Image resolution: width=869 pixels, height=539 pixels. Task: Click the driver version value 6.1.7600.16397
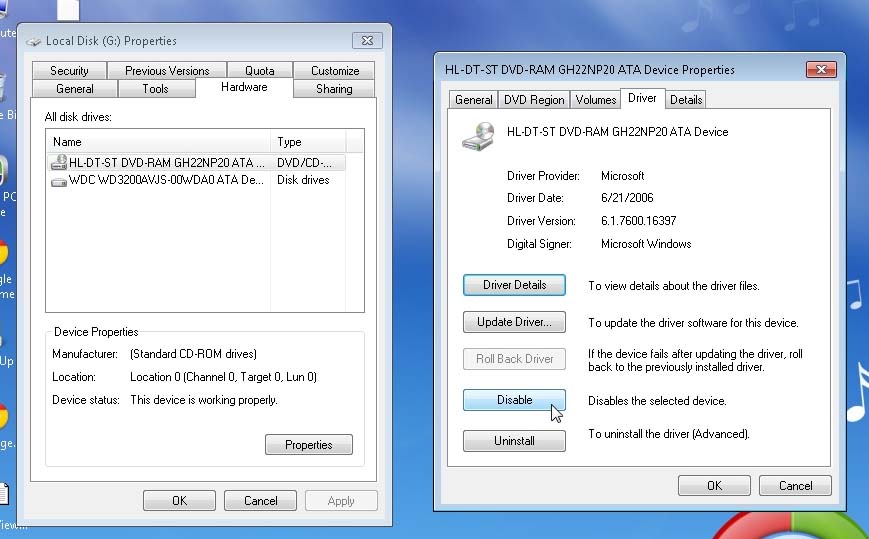coord(638,221)
